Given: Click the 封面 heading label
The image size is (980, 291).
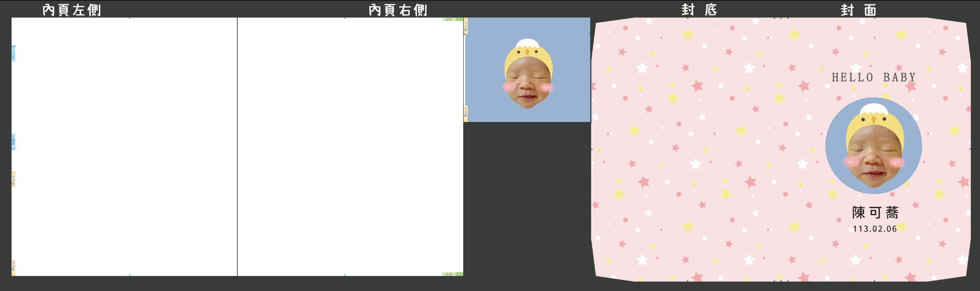Looking at the screenshot, I should 858,10.
